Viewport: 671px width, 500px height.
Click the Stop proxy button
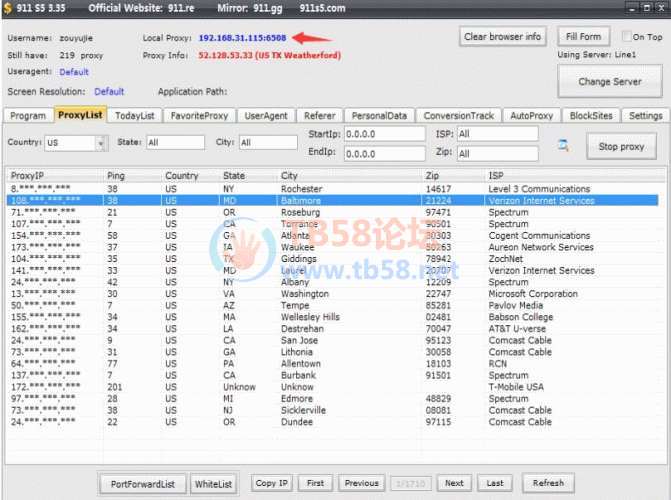pos(621,146)
